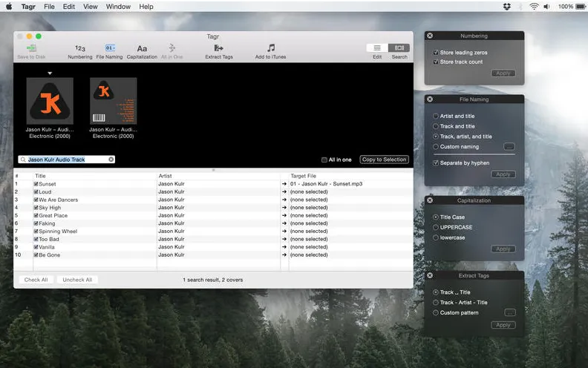The width and height of the screenshot is (588, 368).
Task: Open the View menu
Action: [91, 7]
